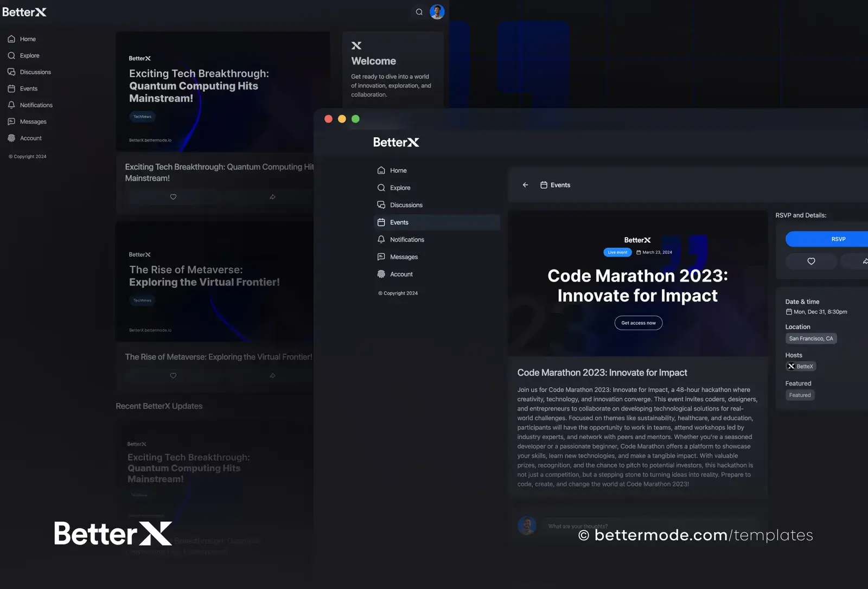Click the Welcome card X logo

click(x=356, y=46)
